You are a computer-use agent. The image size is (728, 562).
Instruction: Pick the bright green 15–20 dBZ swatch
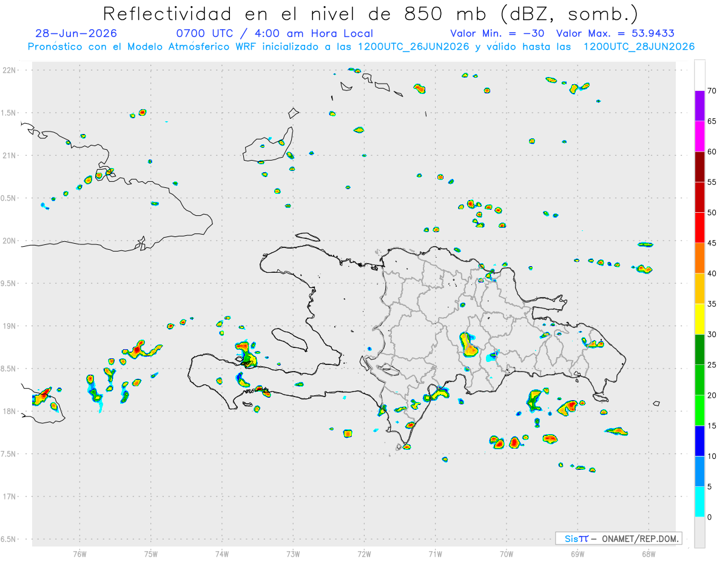point(699,410)
